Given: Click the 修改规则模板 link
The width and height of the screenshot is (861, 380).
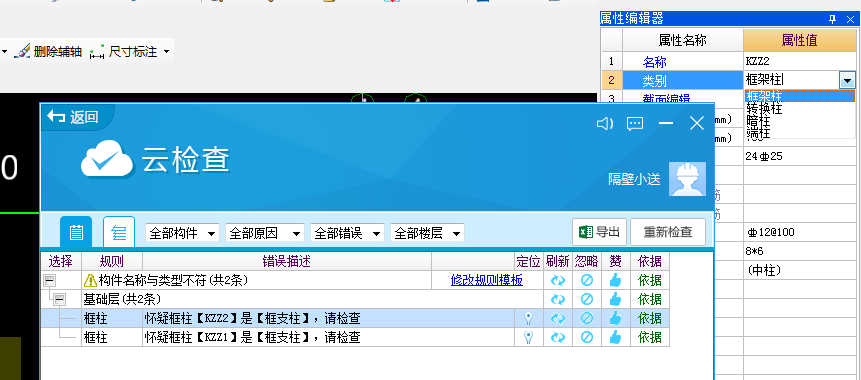Looking at the screenshot, I should click(x=487, y=281).
